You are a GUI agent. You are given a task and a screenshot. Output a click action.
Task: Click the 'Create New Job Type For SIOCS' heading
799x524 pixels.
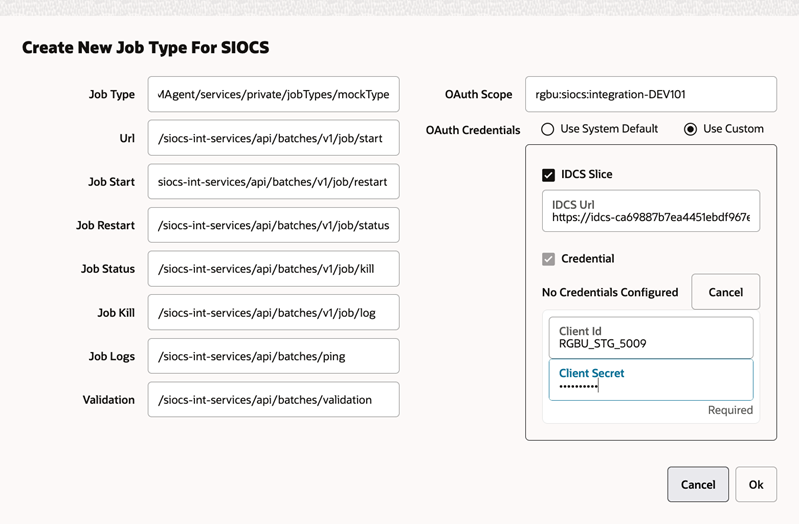tap(146, 47)
